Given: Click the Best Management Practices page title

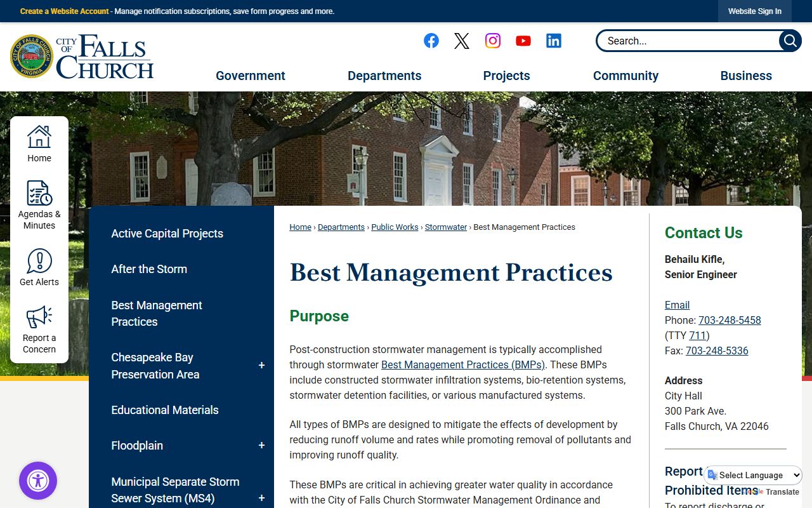Looking at the screenshot, I should coord(451,272).
